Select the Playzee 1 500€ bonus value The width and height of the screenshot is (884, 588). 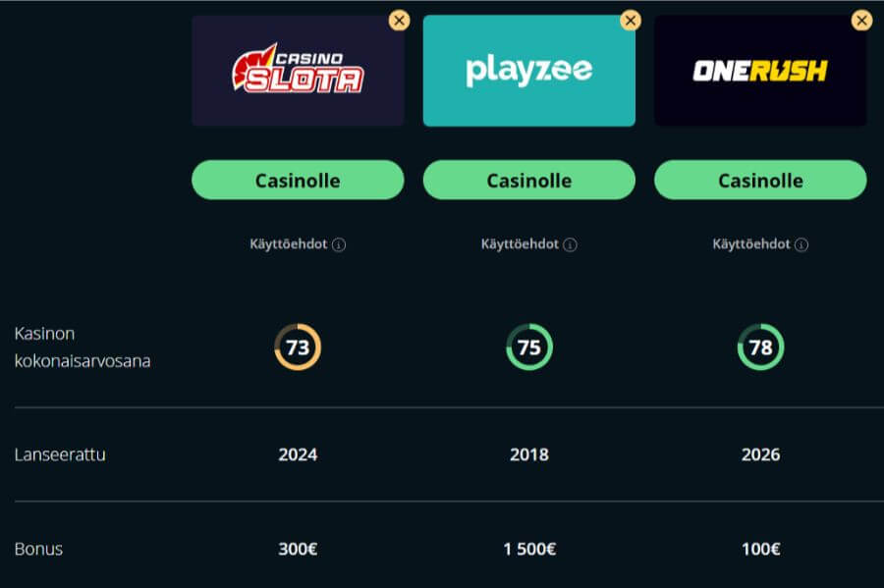tap(529, 550)
